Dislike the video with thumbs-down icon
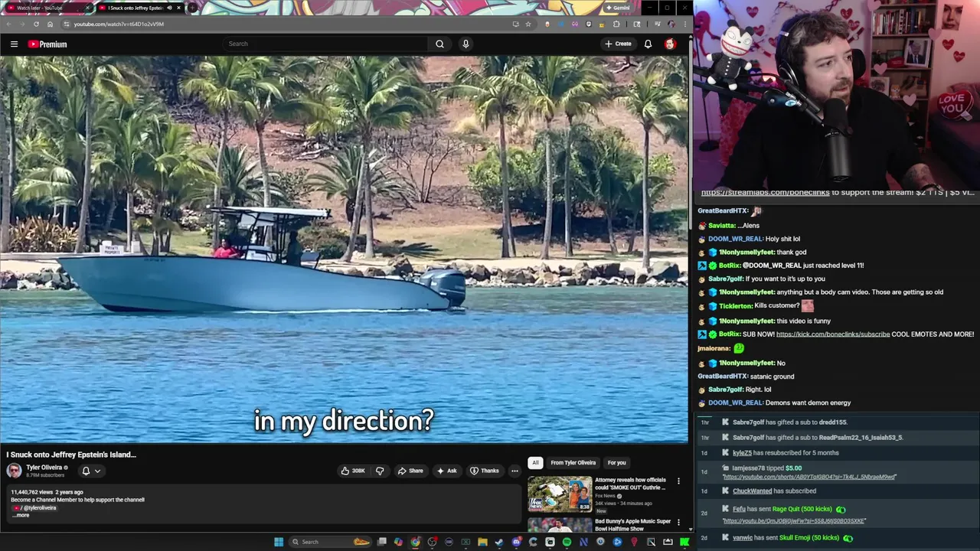 [x=380, y=471]
